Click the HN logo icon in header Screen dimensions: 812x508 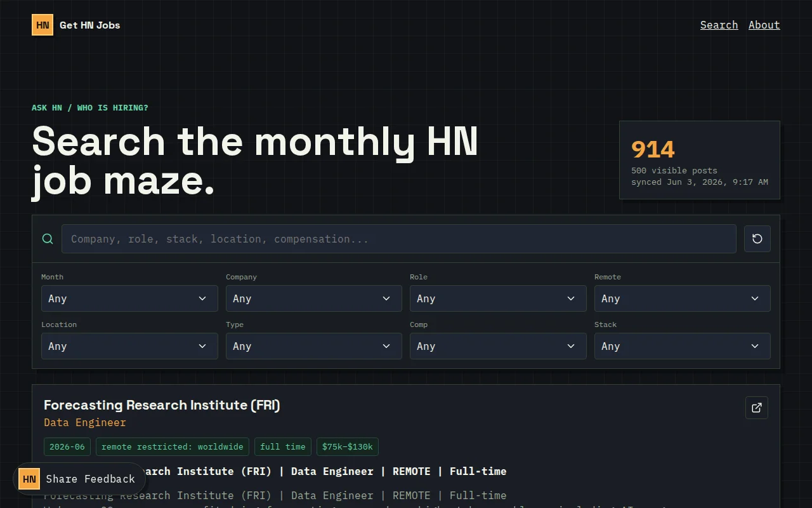pyautogui.click(x=43, y=25)
